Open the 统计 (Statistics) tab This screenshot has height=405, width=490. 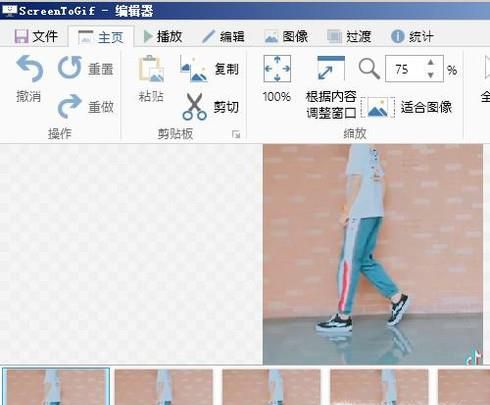tap(412, 36)
